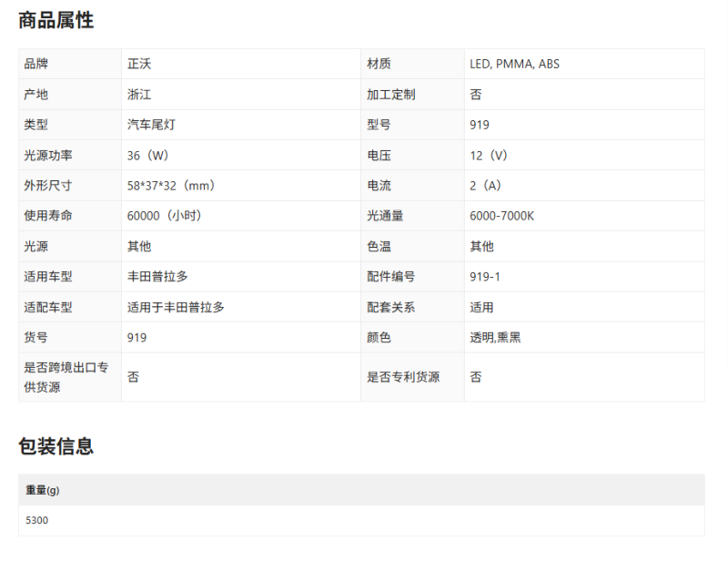The height and width of the screenshot is (561, 728).
Task: Select the 电压 label cell
Action: click(412, 155)
